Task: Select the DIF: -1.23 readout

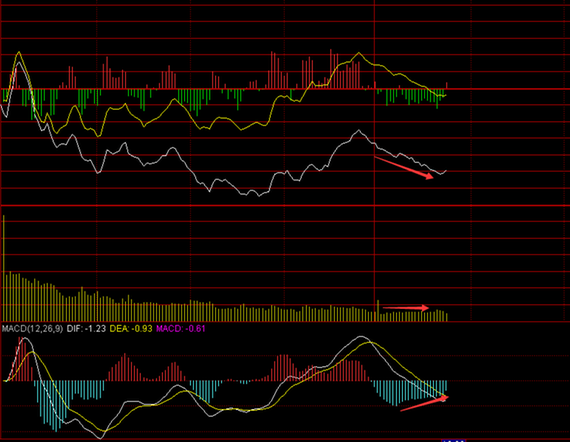Action: (x=86, y=329)
